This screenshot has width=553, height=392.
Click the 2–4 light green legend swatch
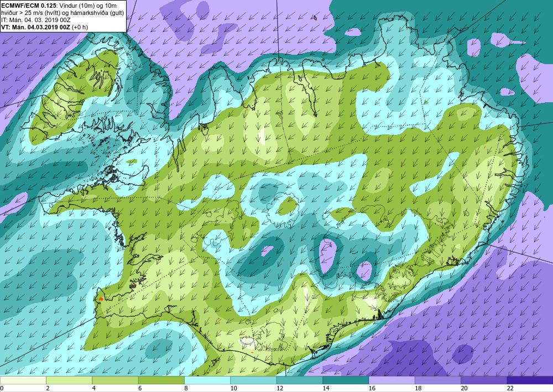pos(69,380)
